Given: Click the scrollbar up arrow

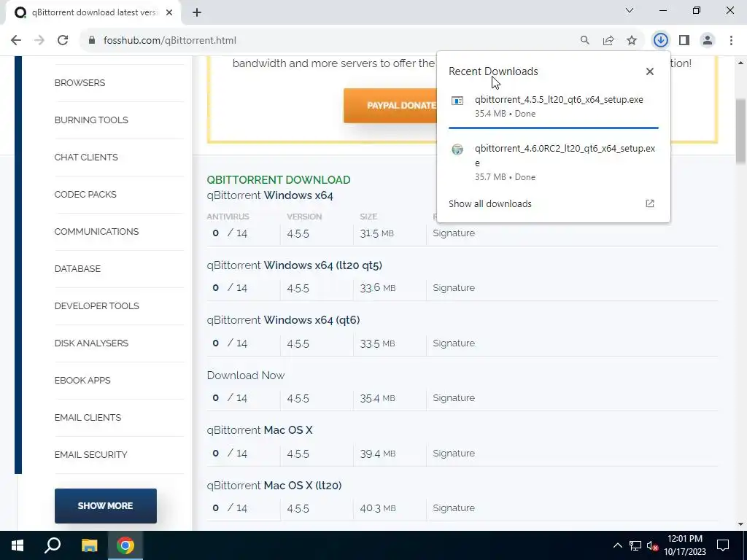Looking at the screenshot, I should [740, 63].
